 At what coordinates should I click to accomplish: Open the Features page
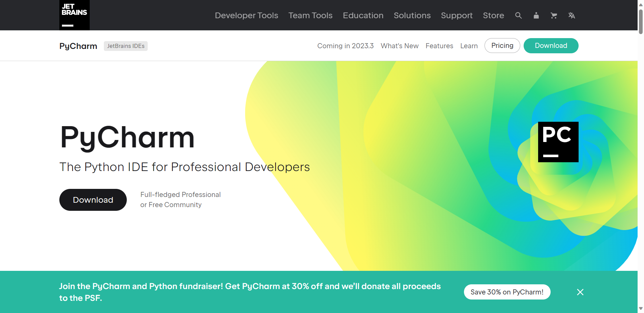tap(439, 46)
